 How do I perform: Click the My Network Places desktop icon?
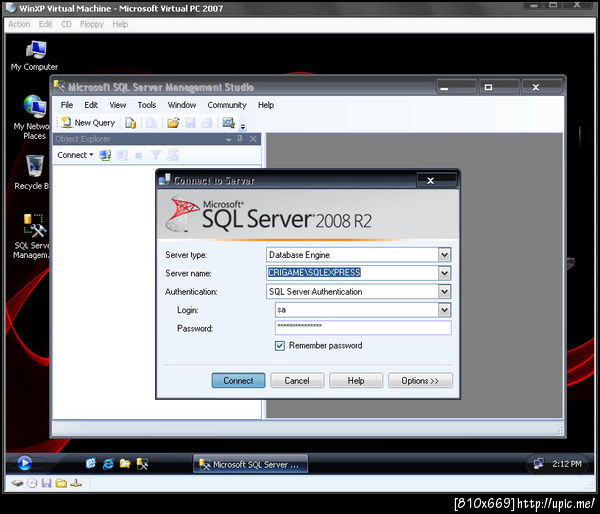pos(34,117)
